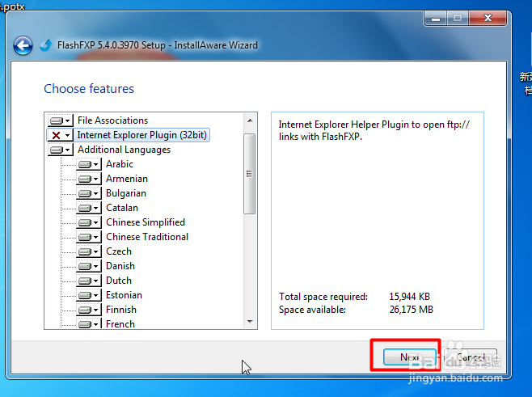532x397 pixels.
Task: Open Additional Languages feature state dropdown
Action: 61,150
